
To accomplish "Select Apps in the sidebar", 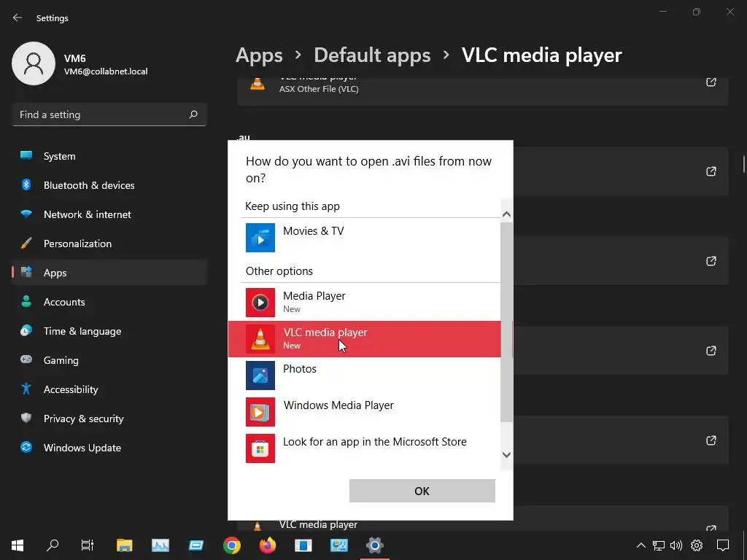I will (x=109, y=273).
